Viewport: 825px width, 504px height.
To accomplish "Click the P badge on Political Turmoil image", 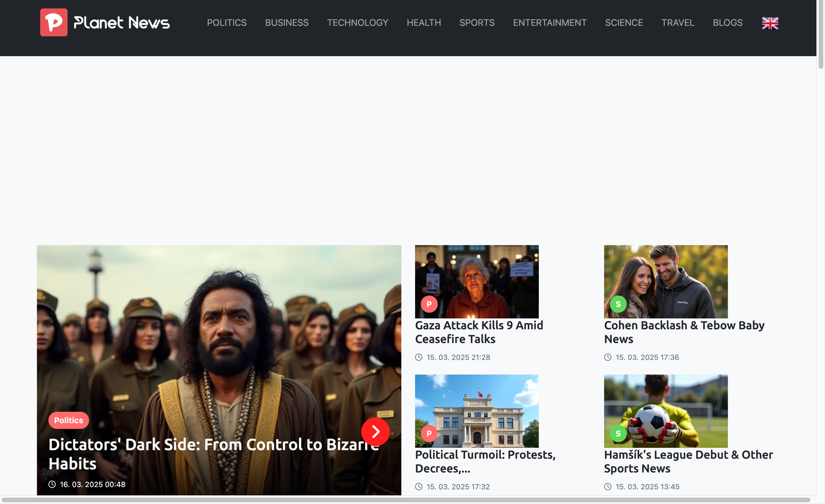I will point(429,433).
